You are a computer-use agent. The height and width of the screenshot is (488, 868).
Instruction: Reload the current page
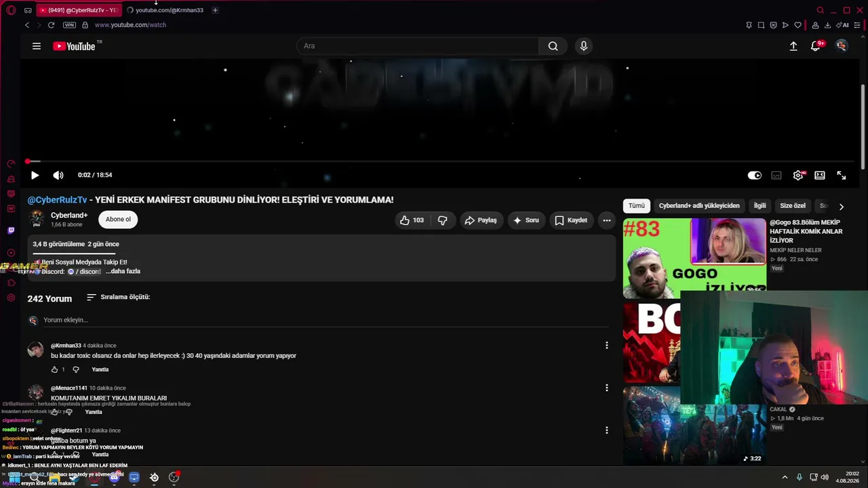[51, 25]
